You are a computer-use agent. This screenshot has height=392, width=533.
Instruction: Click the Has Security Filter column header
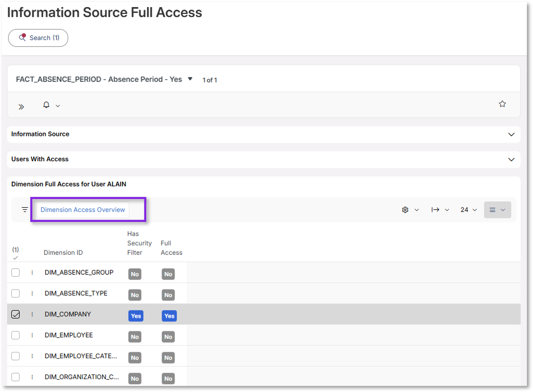coord(139,243)
